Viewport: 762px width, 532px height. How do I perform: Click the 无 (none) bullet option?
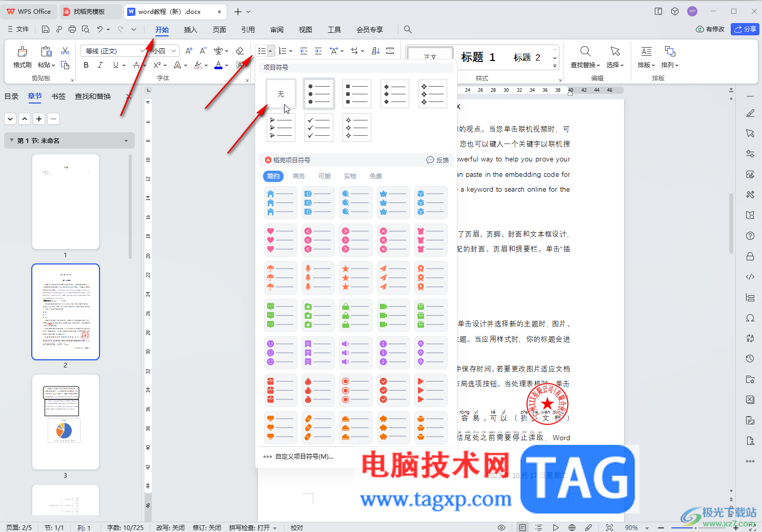(281, 94)
